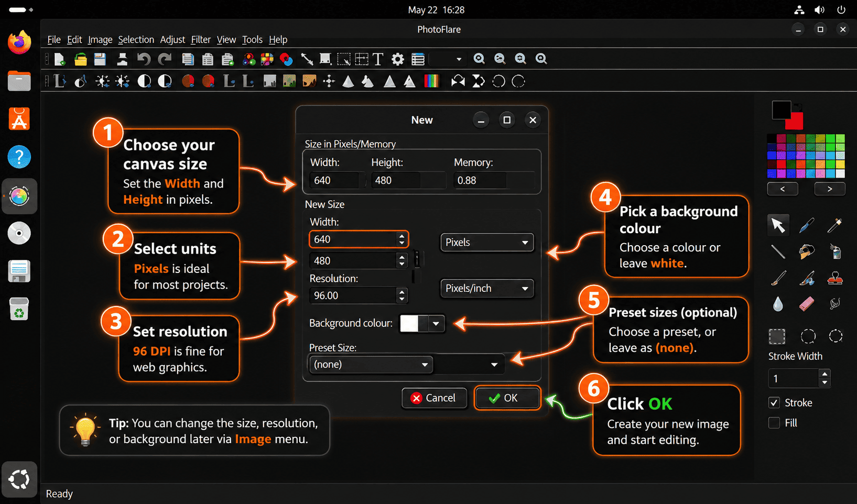This screenshot has height=504, width=857.
Task: Open the Preset Size (none) dropdown
Action: pos(371,365)
